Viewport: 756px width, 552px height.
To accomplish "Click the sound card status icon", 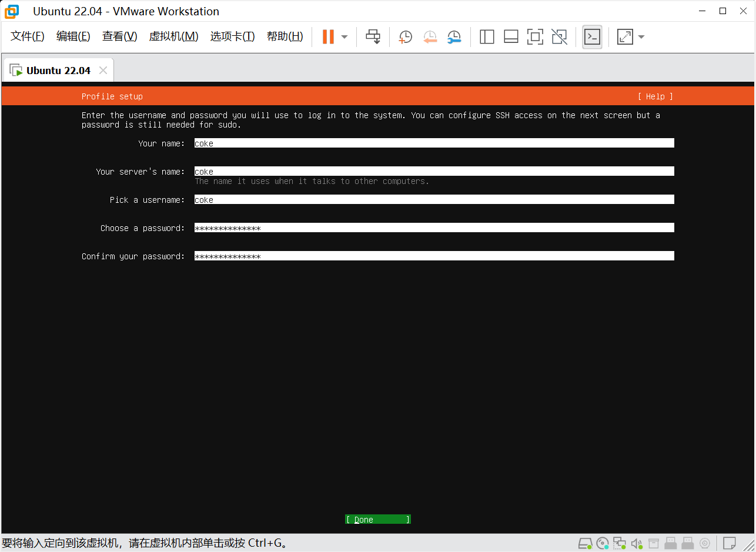I will coord(636,543).
